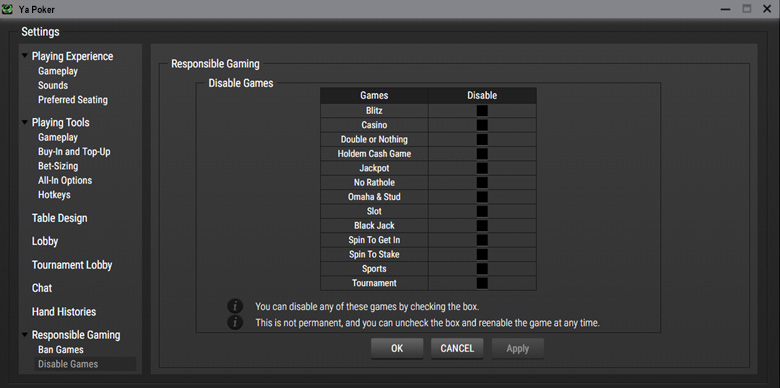Minimize the Ya Poker window
780x388 pixels.
coord(725,9)
